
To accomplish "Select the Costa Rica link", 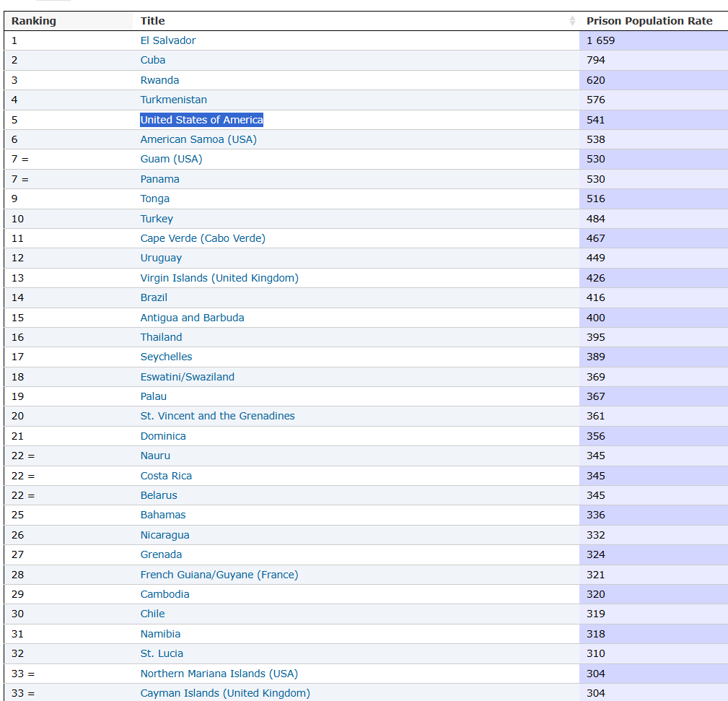I will coord(166,476).
